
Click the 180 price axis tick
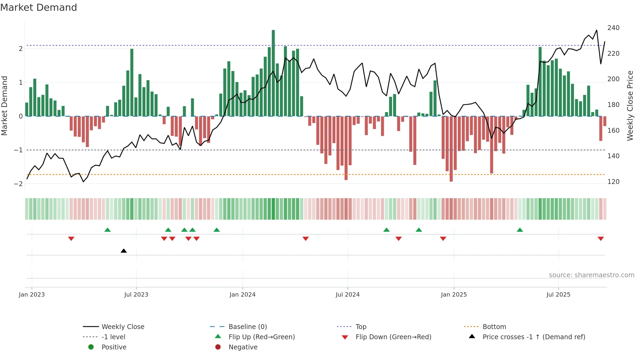[x=613, y=105]
